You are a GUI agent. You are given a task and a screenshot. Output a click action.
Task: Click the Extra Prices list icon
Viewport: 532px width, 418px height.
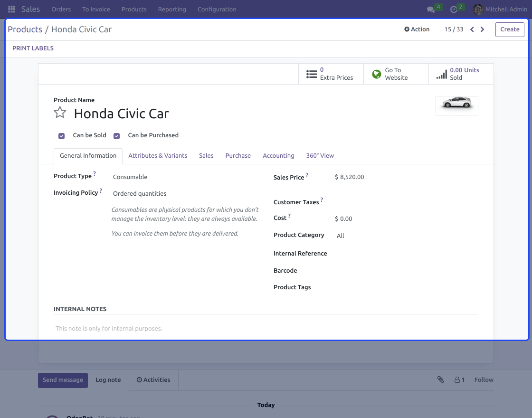[312, 74]
